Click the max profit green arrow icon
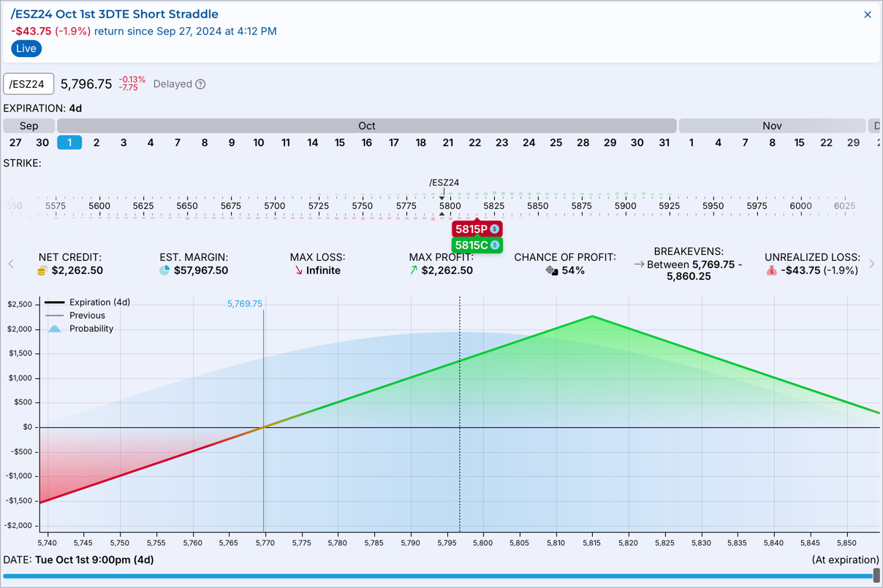This screenshot has width=883, height=588. pyautogui.click(x=414, y=270)
